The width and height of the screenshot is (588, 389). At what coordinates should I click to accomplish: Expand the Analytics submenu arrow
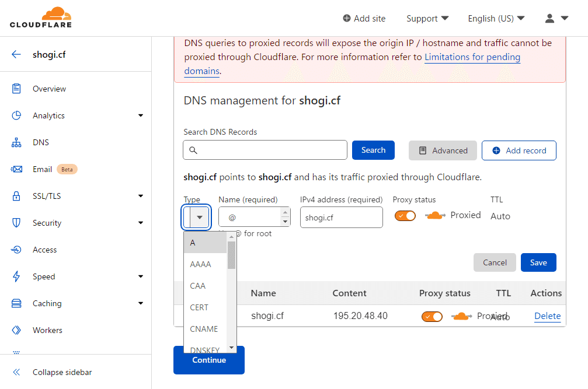[x=141, y=115]
